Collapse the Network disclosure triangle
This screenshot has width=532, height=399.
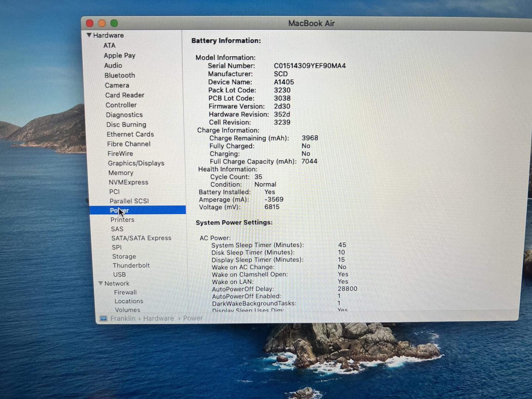(100, 283)
